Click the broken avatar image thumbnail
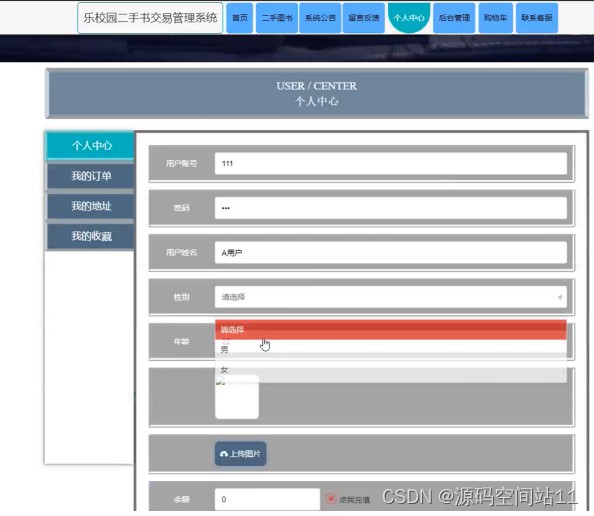This screenshot has width=594, height=516. coord(237,397)
